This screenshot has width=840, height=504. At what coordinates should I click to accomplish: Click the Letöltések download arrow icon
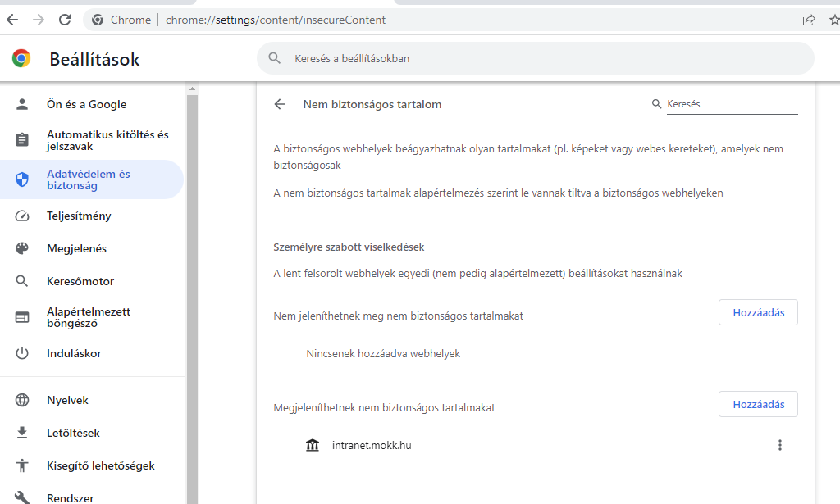(21, 433)
